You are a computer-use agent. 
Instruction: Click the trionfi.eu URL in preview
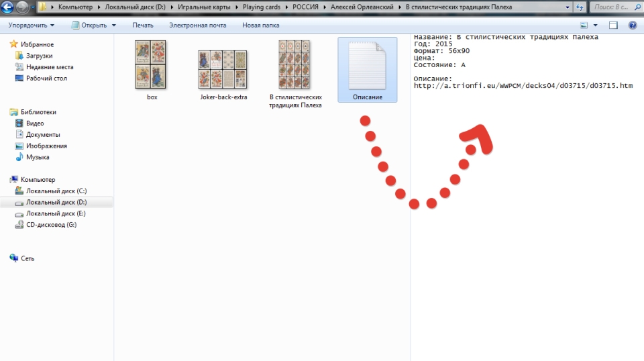coord(523,85)
